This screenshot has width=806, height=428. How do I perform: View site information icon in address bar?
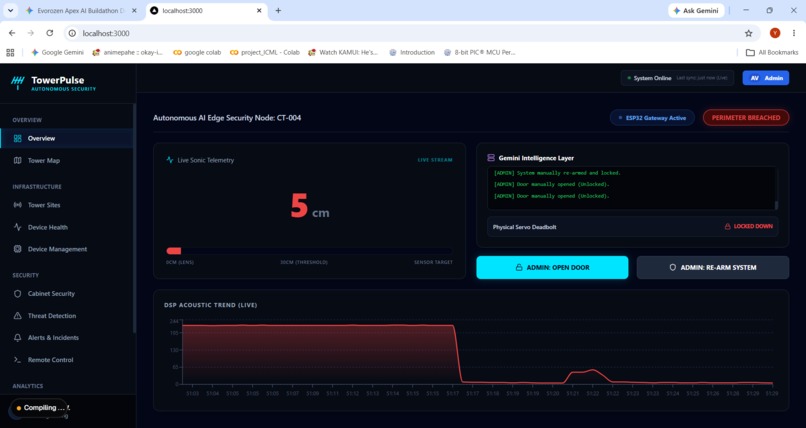click(72, 33)
